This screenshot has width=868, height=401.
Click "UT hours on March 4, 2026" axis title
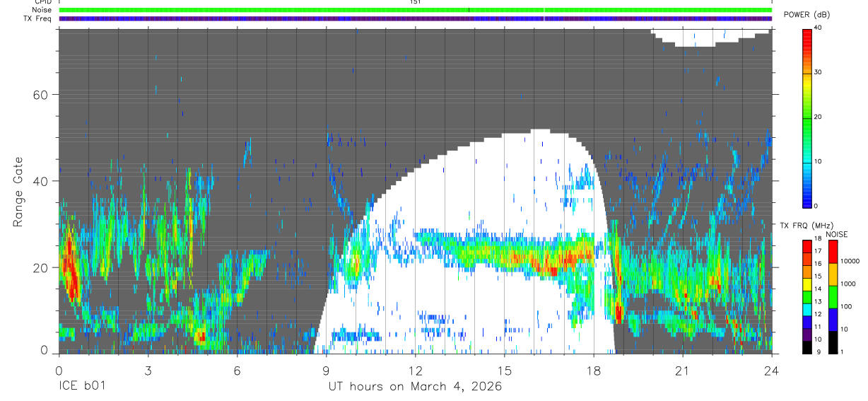[x=416, y=387]
